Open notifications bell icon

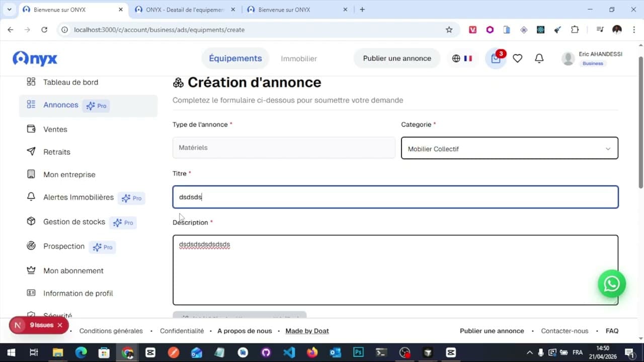point(539,58)
